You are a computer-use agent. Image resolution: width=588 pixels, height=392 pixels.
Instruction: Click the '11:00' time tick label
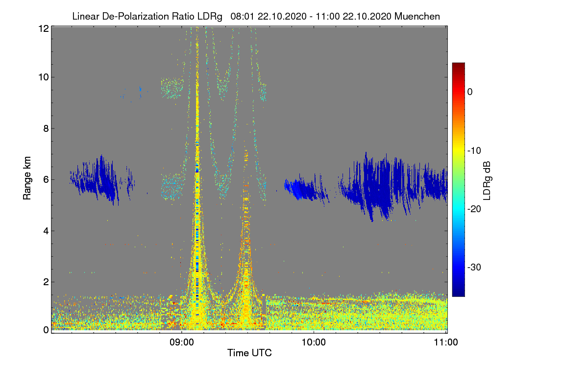pos(446,343)
